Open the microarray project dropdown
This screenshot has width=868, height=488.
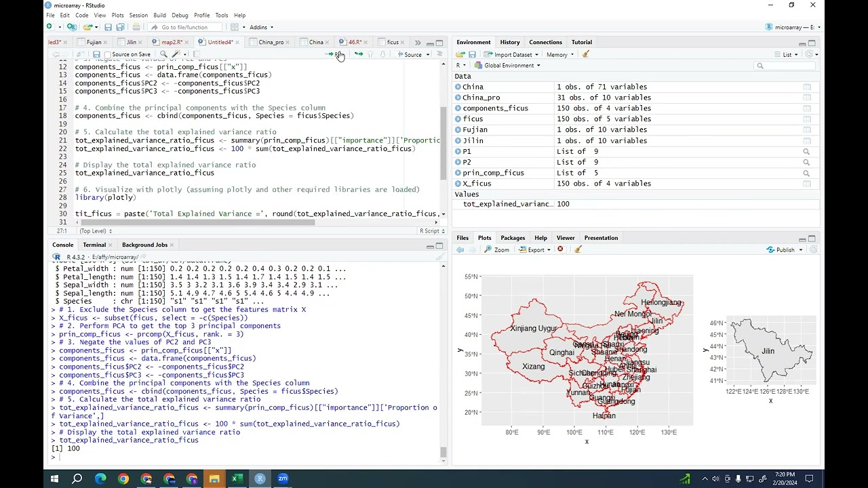coord(793,27)
